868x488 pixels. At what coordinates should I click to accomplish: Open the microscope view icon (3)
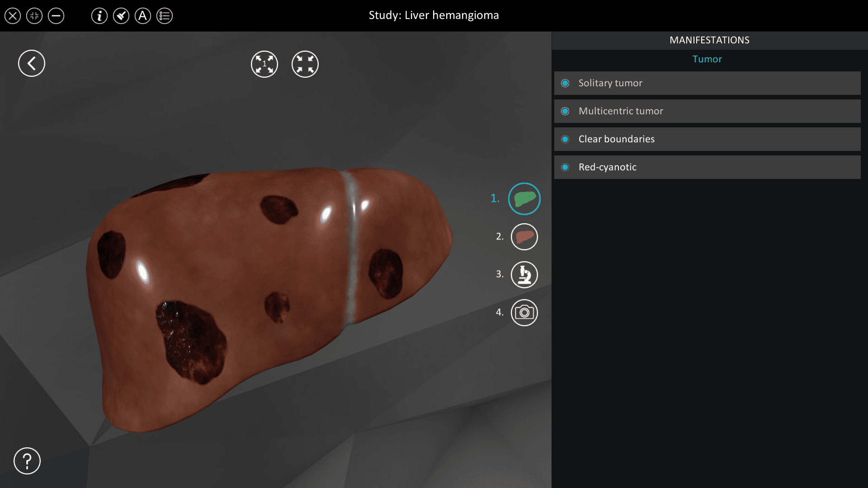click(x=524, y=275)
